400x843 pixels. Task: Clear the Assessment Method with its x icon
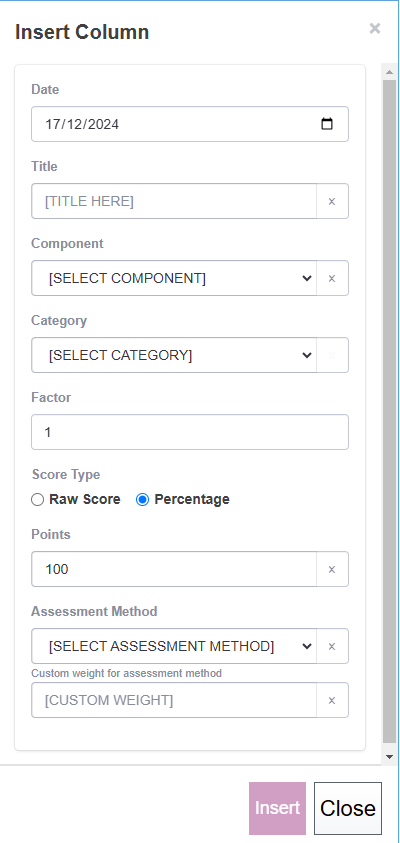332,646
